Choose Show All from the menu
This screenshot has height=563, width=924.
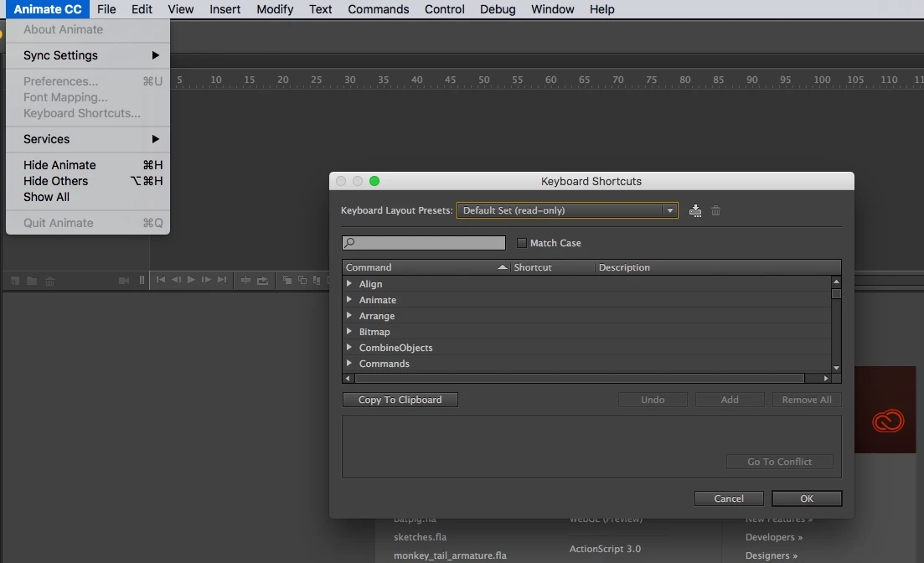(88, 197)
